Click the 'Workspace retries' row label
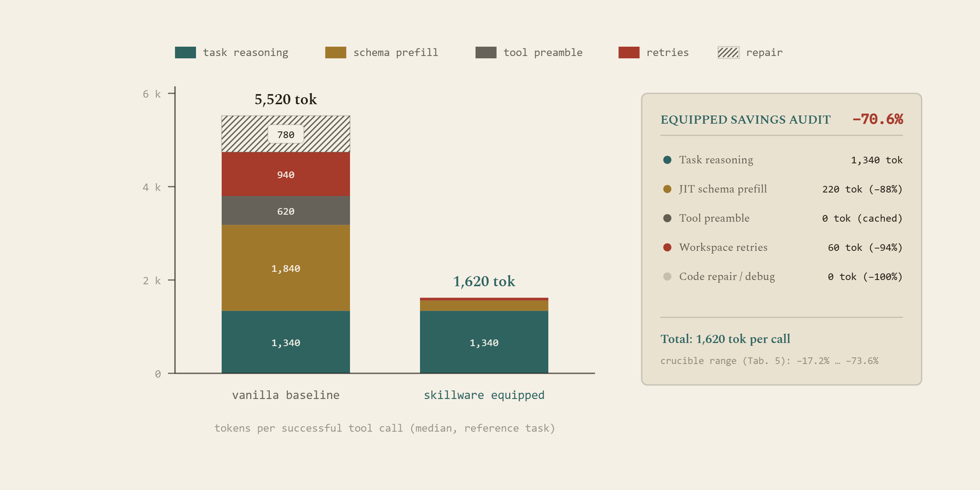The width and height of the screenshot is (980, 490). pos(723,247)
